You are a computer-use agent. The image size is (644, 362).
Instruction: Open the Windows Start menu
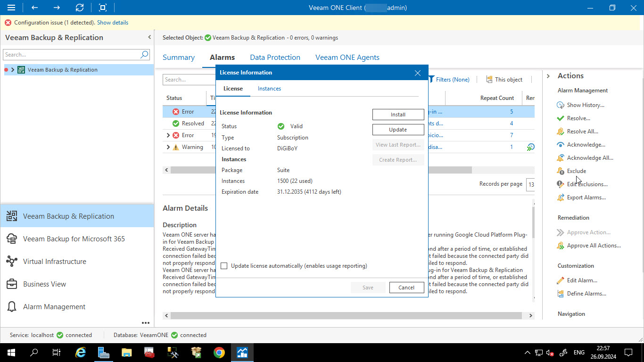[x=11, y=352]
